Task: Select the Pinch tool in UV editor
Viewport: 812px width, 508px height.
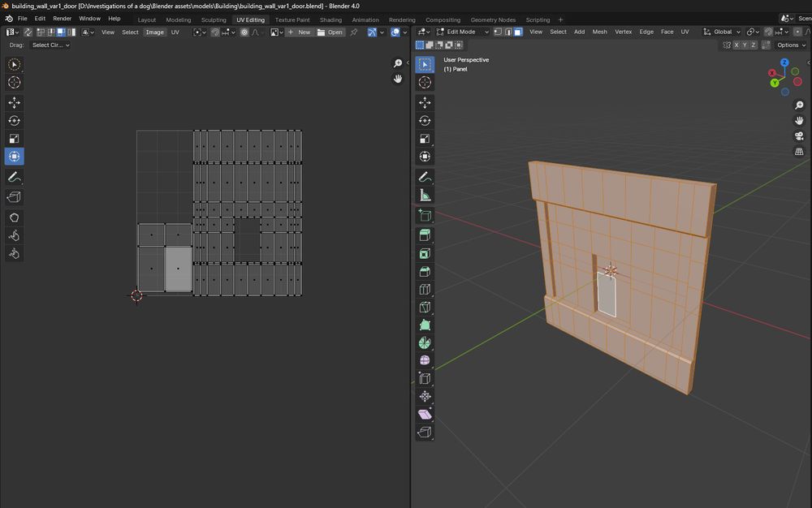Action: pos(14,253)
